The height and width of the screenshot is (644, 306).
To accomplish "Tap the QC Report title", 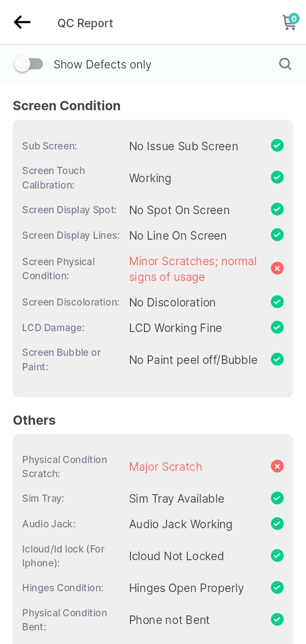I will coord(85,23).
